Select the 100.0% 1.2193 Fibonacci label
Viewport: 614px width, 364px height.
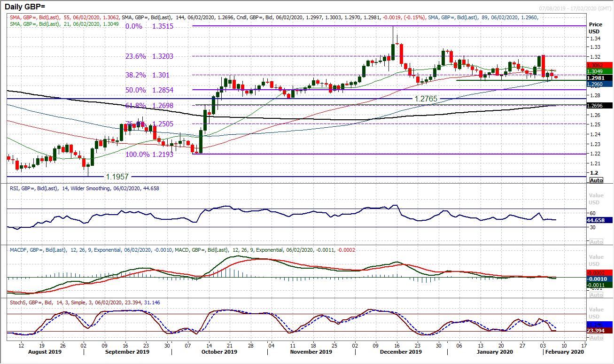(x=149, y=154)
